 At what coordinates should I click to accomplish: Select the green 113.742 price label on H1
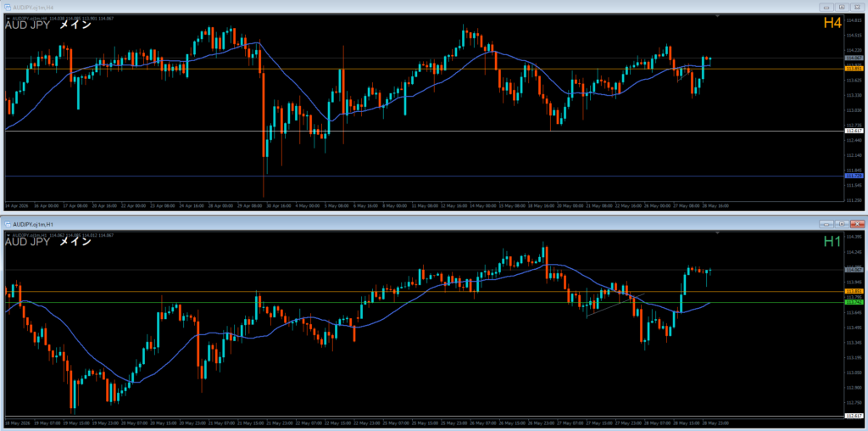point(852,303)
